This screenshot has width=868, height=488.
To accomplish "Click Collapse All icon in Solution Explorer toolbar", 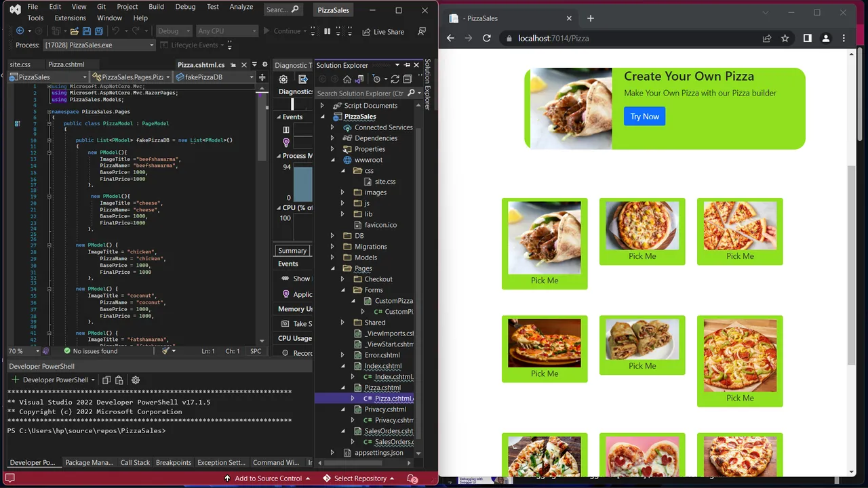I will pyautogui.click(x=407, y=79).
